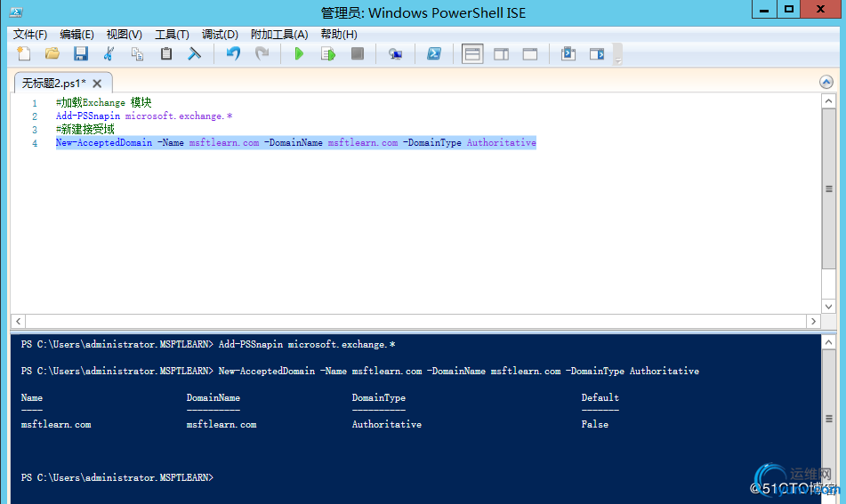Click the line 3 comment #新建接受域
Screen dimensions: 846x504
coord(85,130)
